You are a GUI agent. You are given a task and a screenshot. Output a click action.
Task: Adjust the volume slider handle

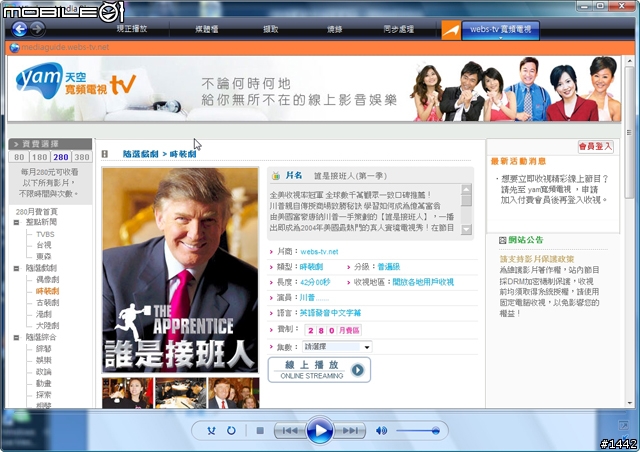click(x=436, y=431)
